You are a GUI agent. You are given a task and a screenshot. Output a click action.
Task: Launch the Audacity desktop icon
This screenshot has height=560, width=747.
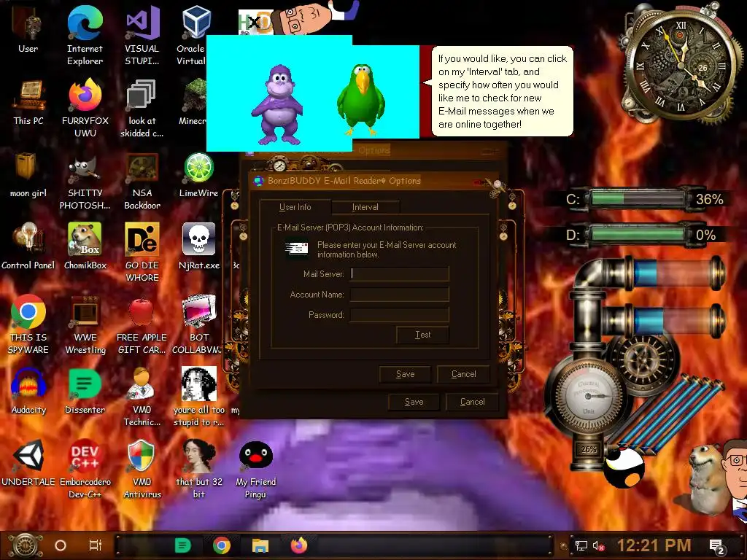point(28,392)
